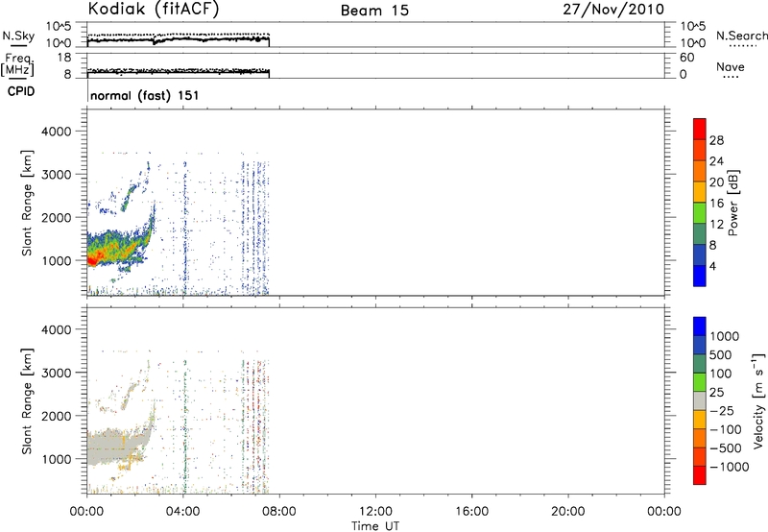Click the '-25' velocity color bar label

point(722,410)
